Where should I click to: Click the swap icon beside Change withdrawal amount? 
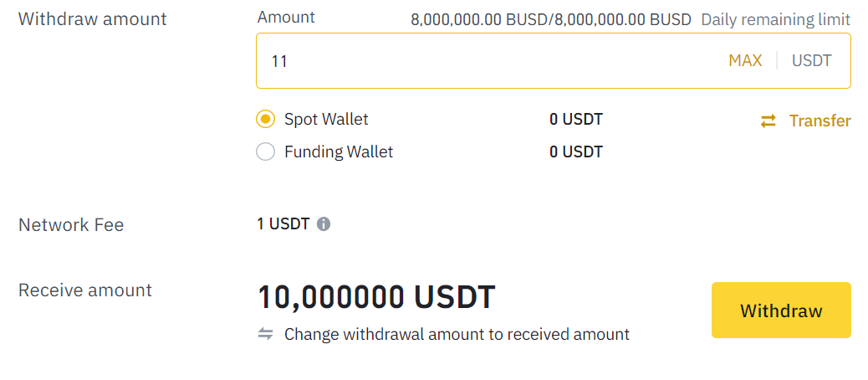[266, 334]
